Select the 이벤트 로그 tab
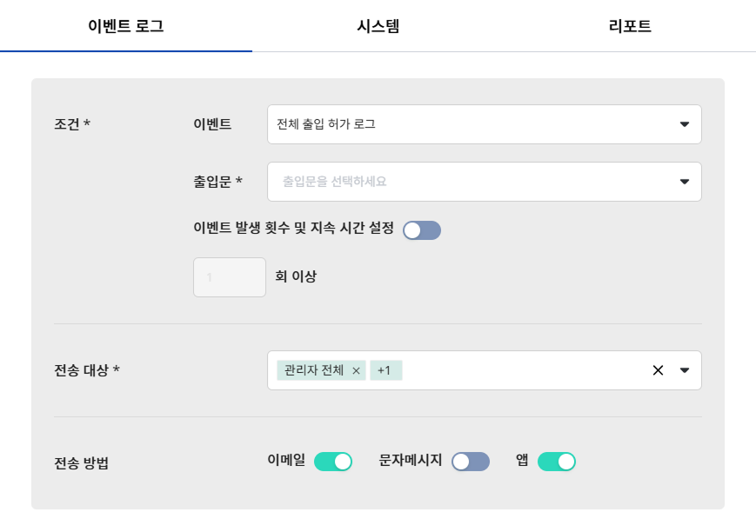Screen dimensions: 756x532 click(126, 26)
